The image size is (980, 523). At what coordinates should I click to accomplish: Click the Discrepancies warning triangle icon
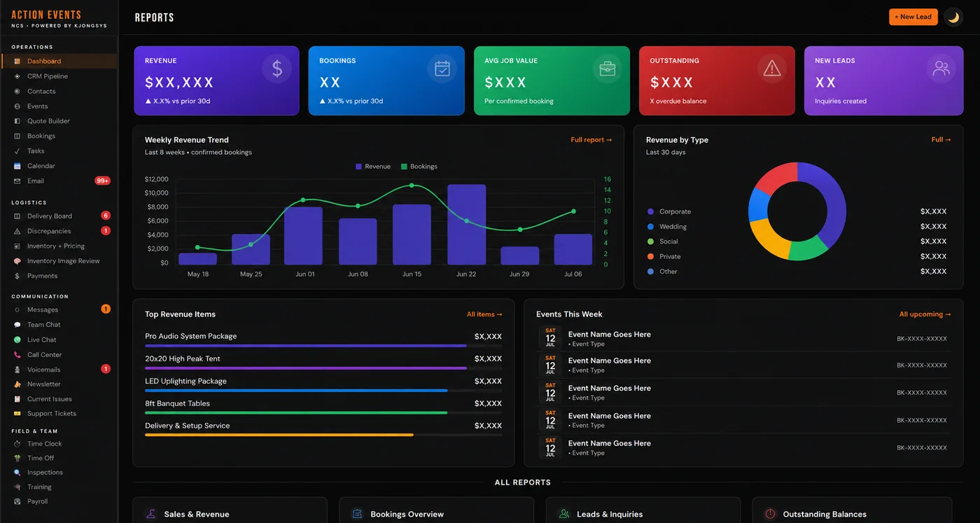pyautogui.click(x=17, y=231)
